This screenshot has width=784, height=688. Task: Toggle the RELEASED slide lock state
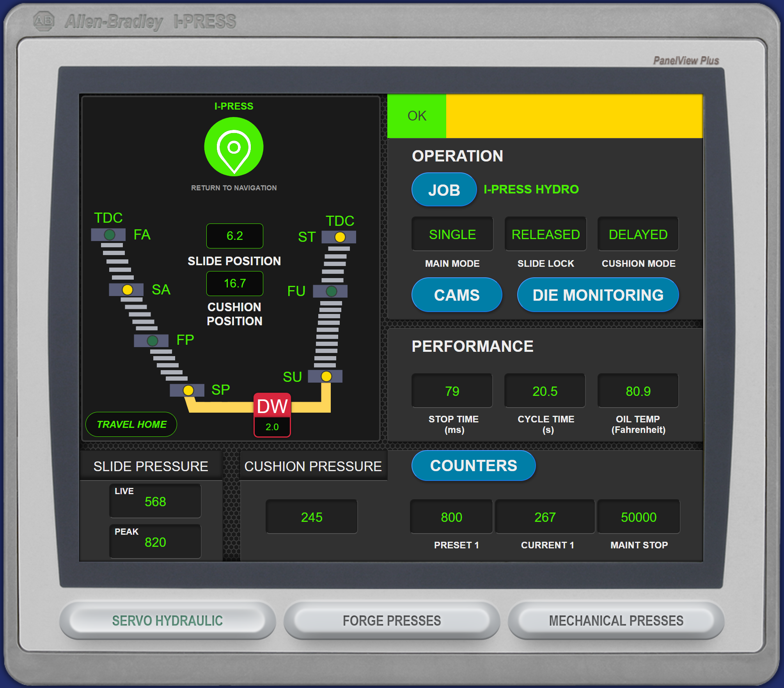click(545, 234)
